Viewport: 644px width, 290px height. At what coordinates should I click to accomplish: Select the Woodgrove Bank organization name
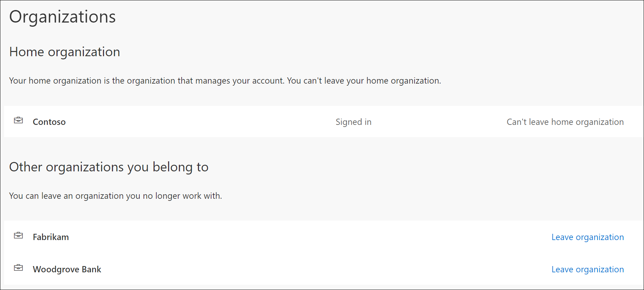[67, 269]
